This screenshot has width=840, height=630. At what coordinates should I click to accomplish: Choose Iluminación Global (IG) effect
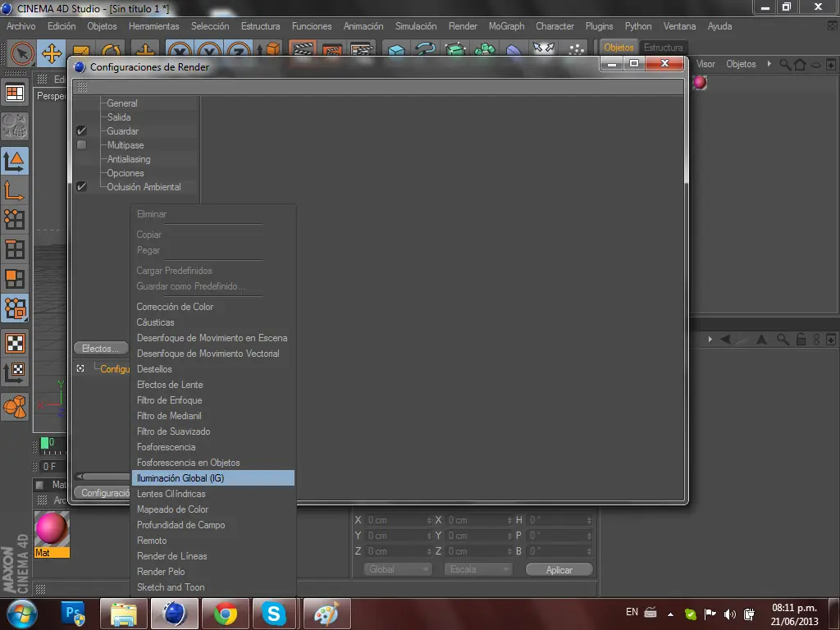point(213,478)
